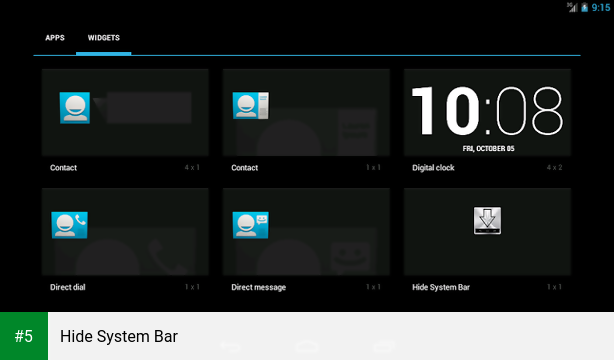Screen dimensions: 614x360
Task: Click the '4 x 2' size text
Action: click(x=554, y=168)
